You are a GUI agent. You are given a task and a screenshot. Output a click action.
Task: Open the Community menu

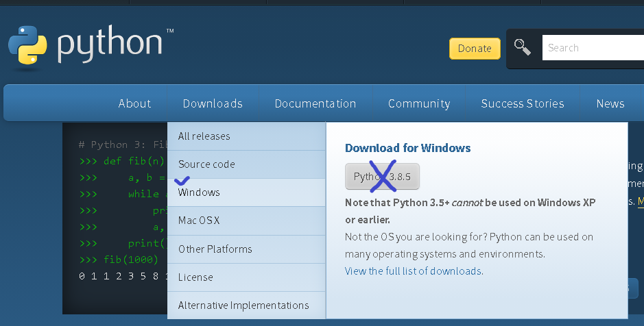(x=419, y=103)
